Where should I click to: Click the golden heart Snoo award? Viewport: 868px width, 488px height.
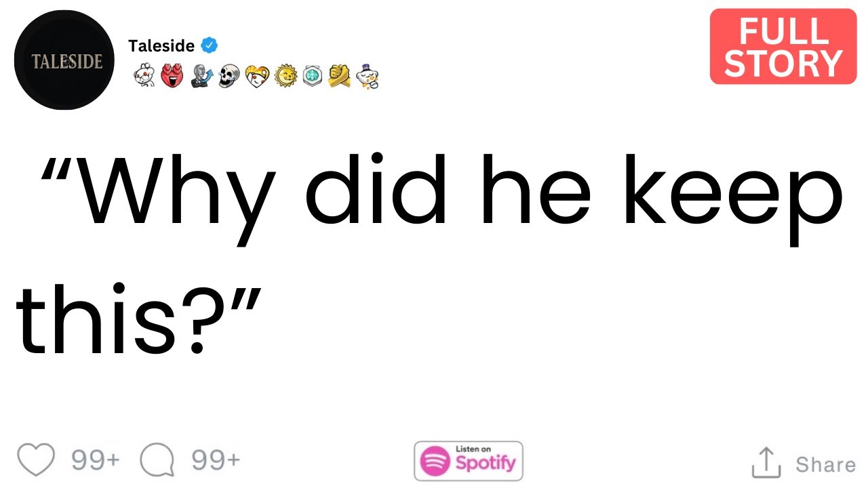(x=258, y=77)
